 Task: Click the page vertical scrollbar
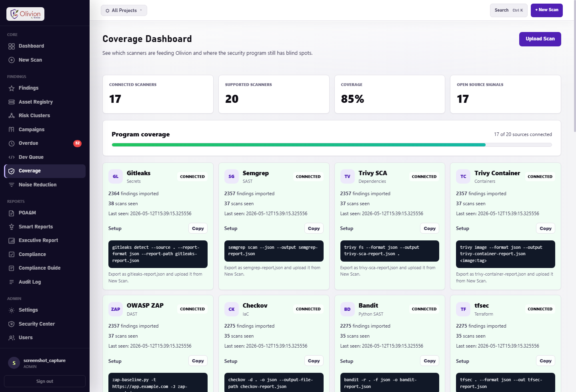[x=575, y=66]
